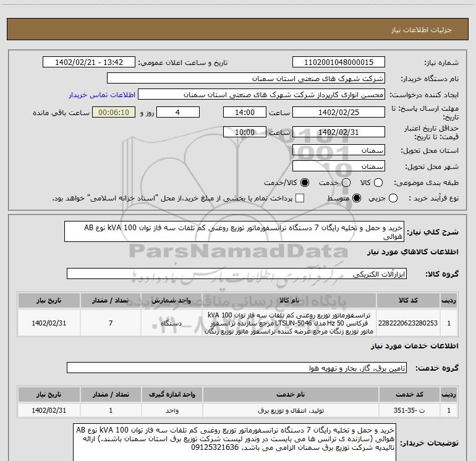Toggle the اسناد خزانه اسلامی payment checkbox
The image size is (476, 461).
click(x=300, y=198)
